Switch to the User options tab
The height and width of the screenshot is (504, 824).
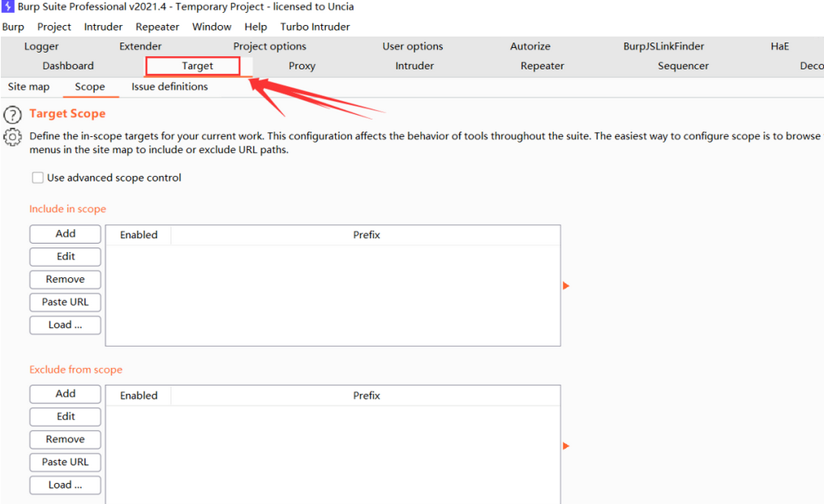point(413,46)
